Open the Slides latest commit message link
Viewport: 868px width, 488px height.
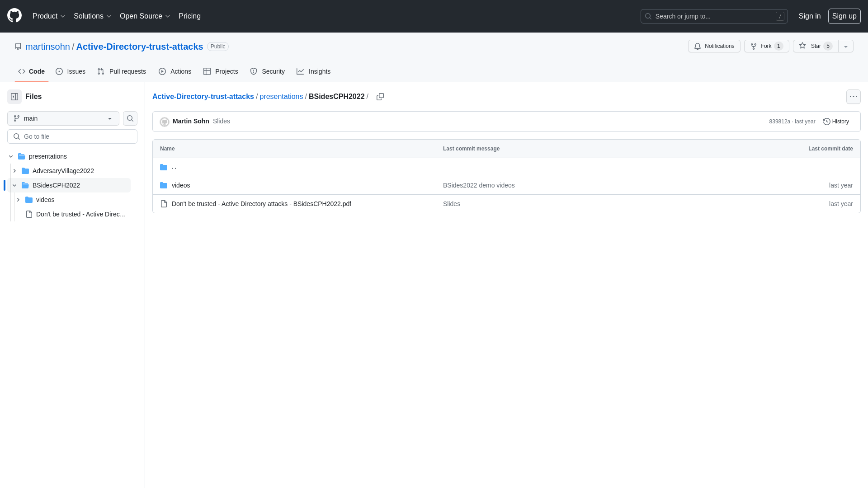(x=222, y=121)
